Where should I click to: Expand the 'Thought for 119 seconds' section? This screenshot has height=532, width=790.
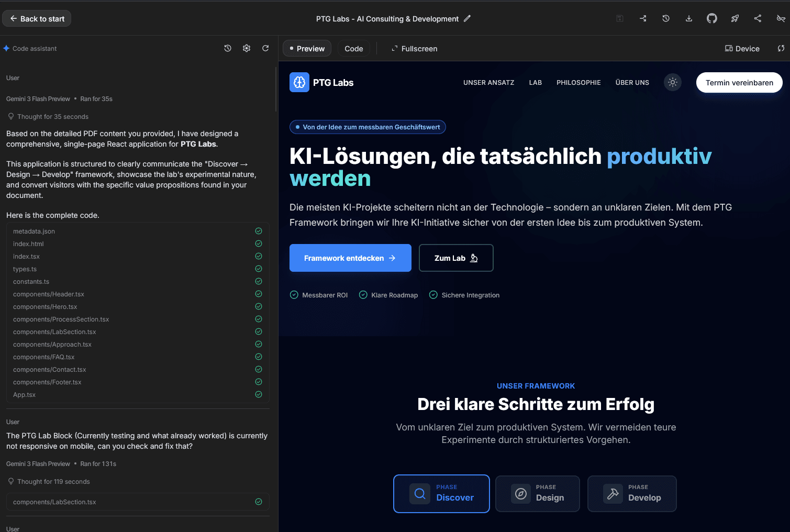[x=53, y=482]
